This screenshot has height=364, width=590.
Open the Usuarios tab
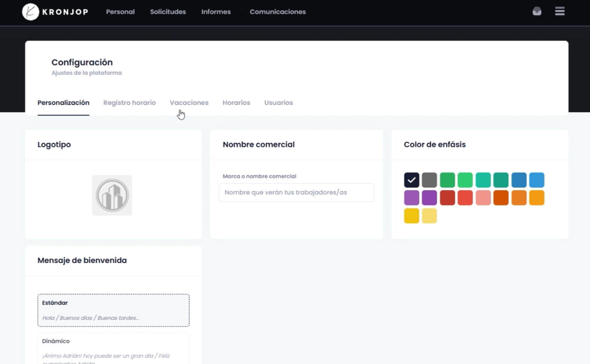(x=278, y=103)
